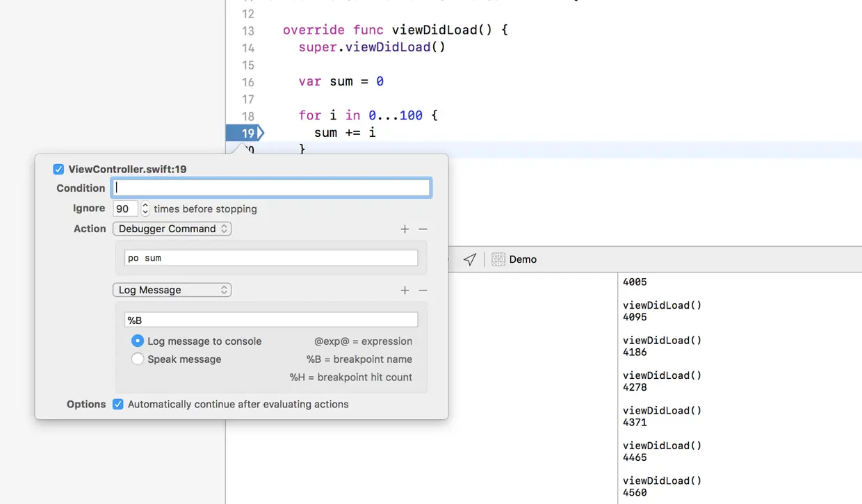The height and width of the screenshot is (504, 862).
Task: Add action after Debugger Command with plus
Action: 405,229
